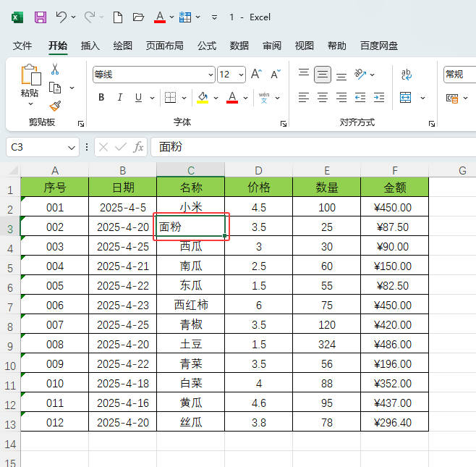The image size is (476, 467).
Task: Switch to the 百度网盘 tab
Action: pos(379,46)
